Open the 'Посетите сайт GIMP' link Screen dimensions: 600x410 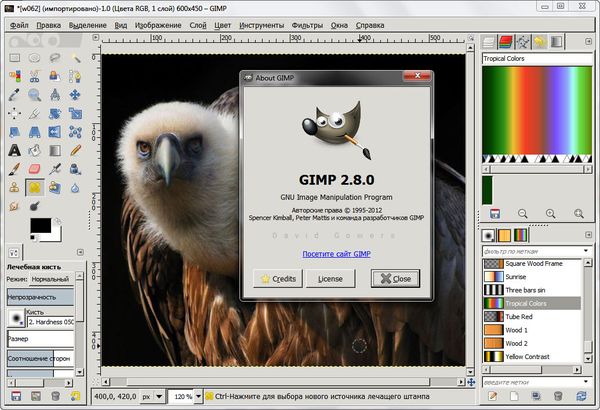(x=335, y=255)
